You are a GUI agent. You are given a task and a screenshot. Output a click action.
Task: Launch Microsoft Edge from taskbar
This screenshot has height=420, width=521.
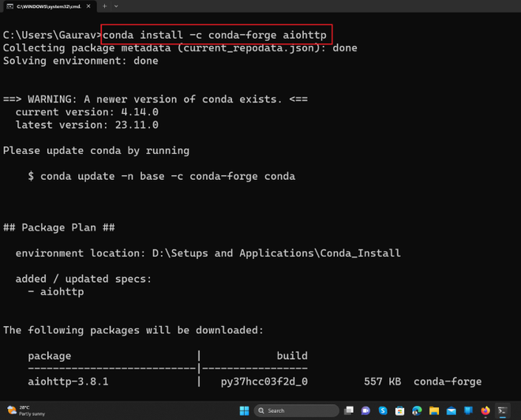[417, 411]
